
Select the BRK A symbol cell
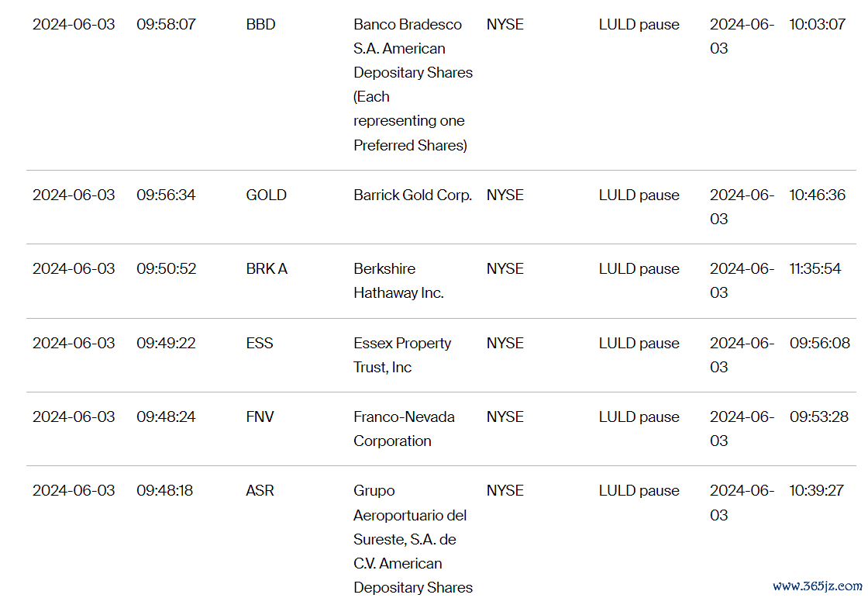pos(267,269)
